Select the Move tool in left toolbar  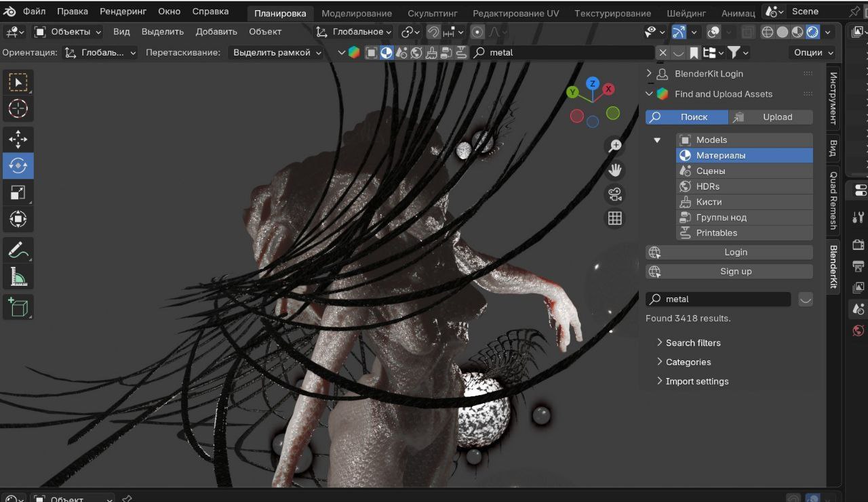click(x=18, y=140)
